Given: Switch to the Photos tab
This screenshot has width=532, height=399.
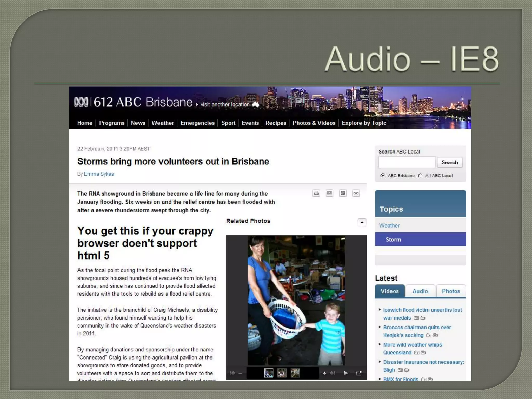Looking at the screenshot, I should 451,291.
